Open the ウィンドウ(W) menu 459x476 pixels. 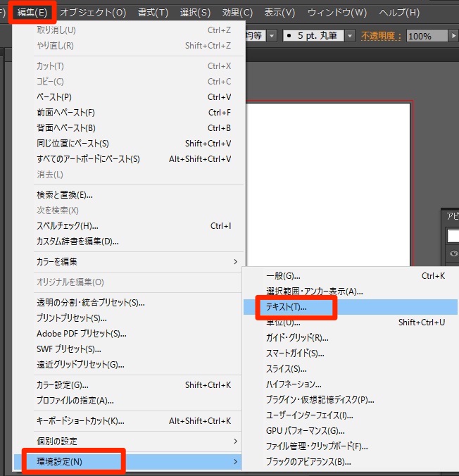pyautogui.click(x=337, y=13)
